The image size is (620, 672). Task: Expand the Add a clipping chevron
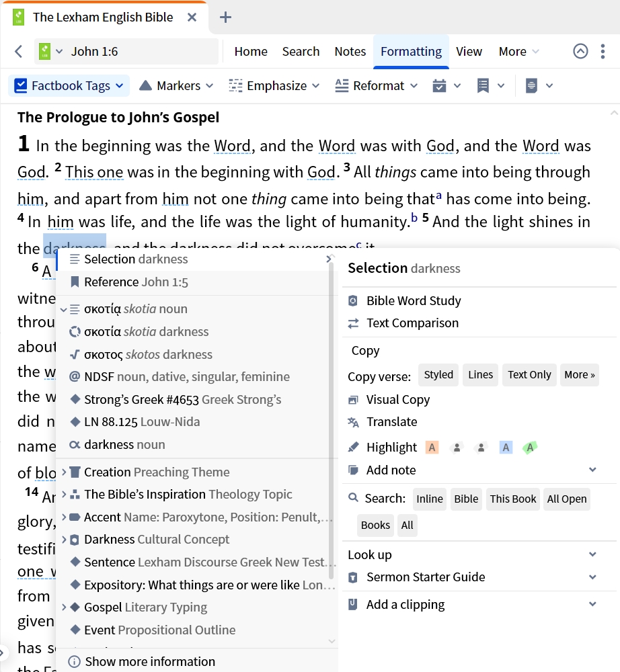pos(592,604)
